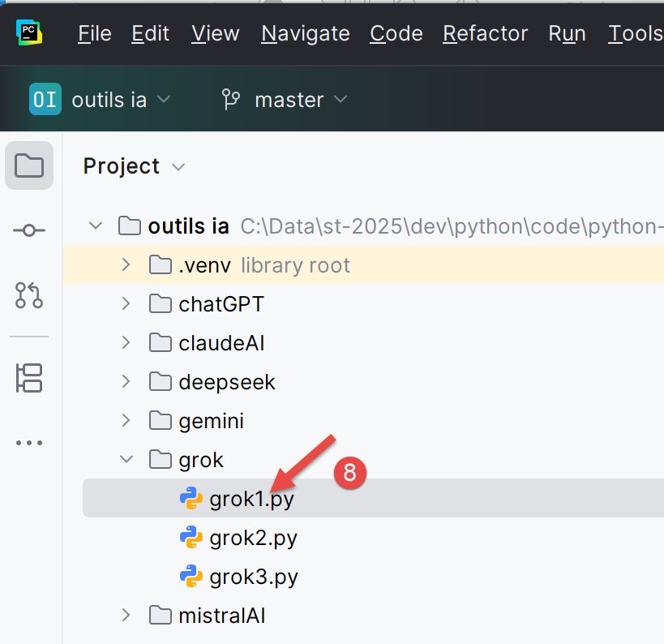Select the claudeAI folder
The image size is (664, 644).
(221, 343)
